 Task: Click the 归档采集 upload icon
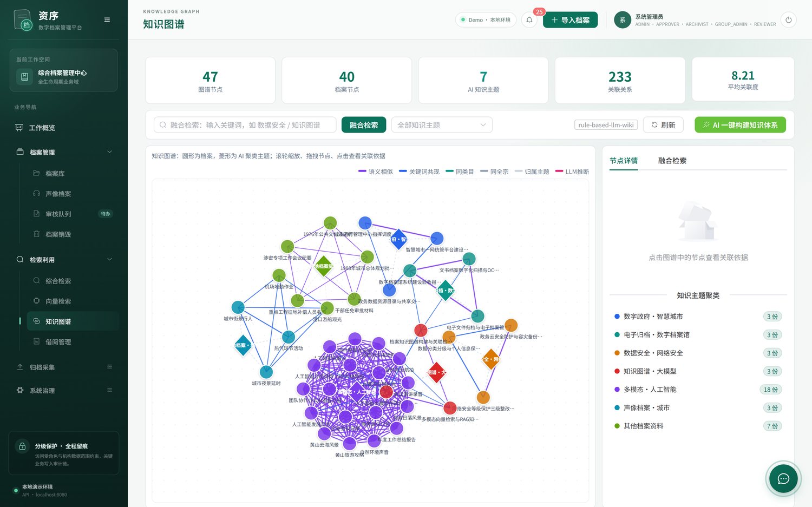20,367
